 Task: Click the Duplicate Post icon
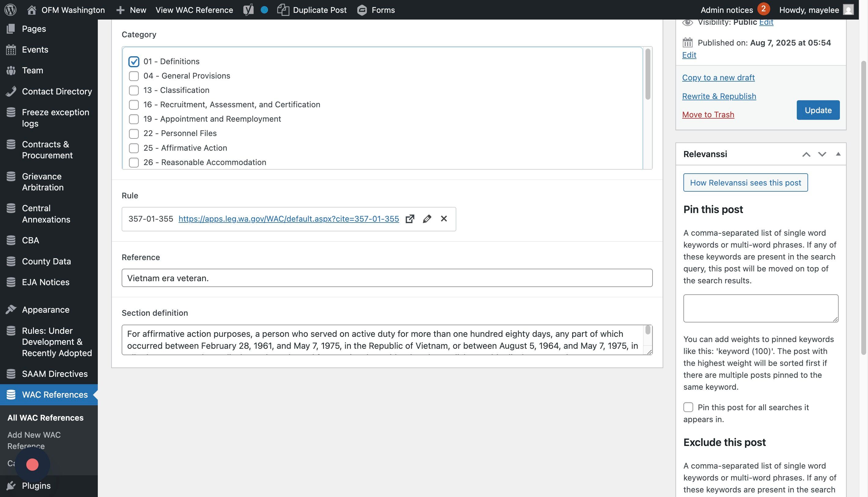283,10
